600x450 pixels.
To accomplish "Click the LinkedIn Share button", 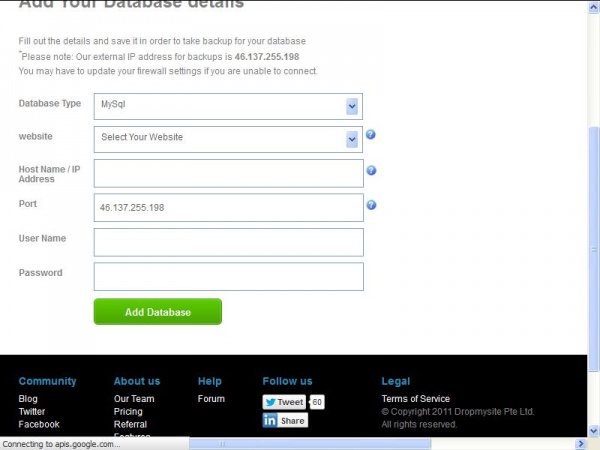I will click(x=285, y=421).
